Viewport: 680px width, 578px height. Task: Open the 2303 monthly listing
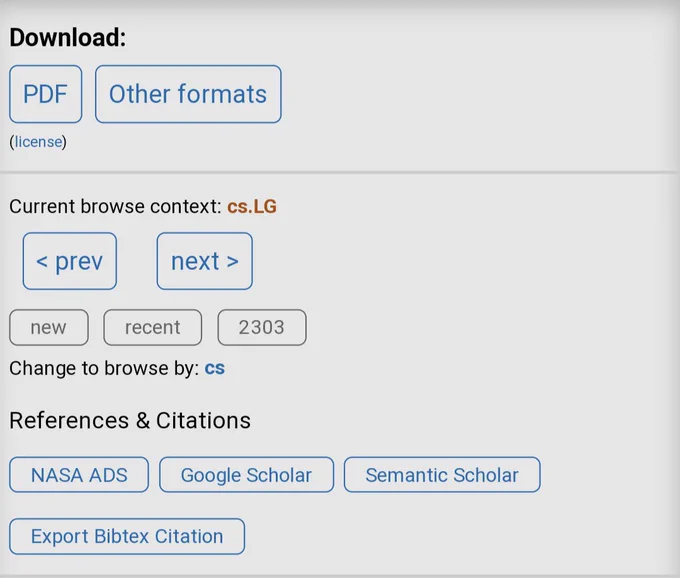click(x=261, y=327)
